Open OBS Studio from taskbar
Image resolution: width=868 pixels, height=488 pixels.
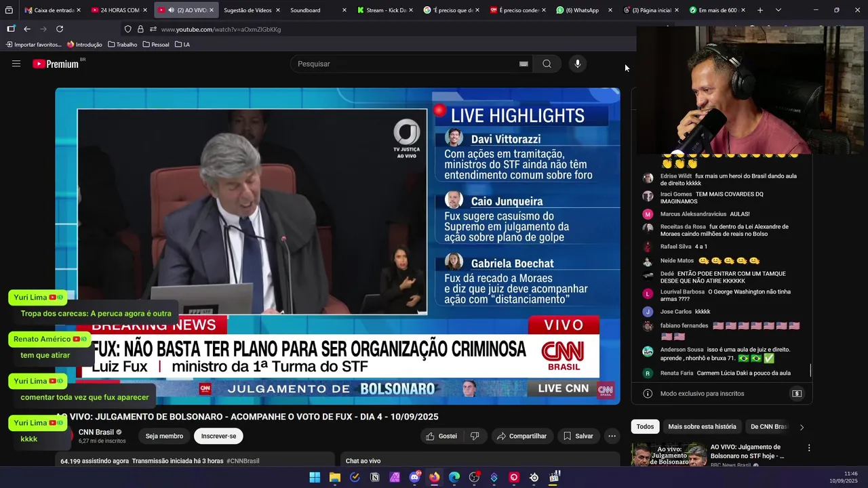click(x=474, y=478)
